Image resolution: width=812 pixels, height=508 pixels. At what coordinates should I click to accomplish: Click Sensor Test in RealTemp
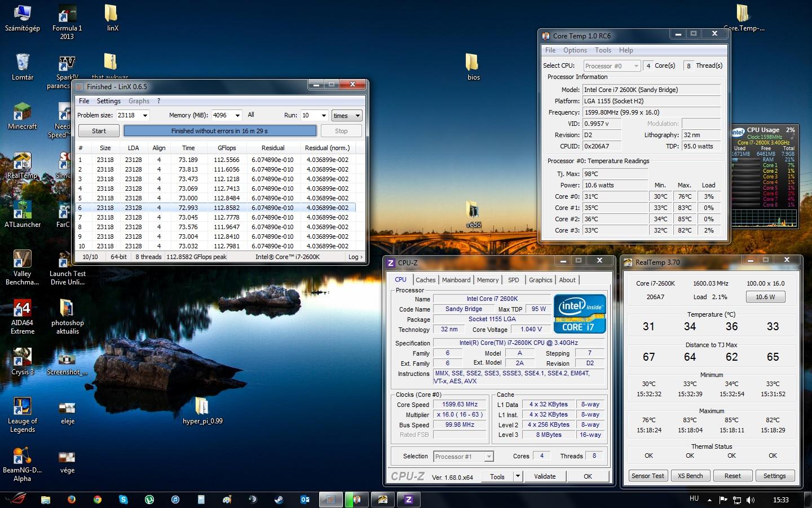point(647,476)
